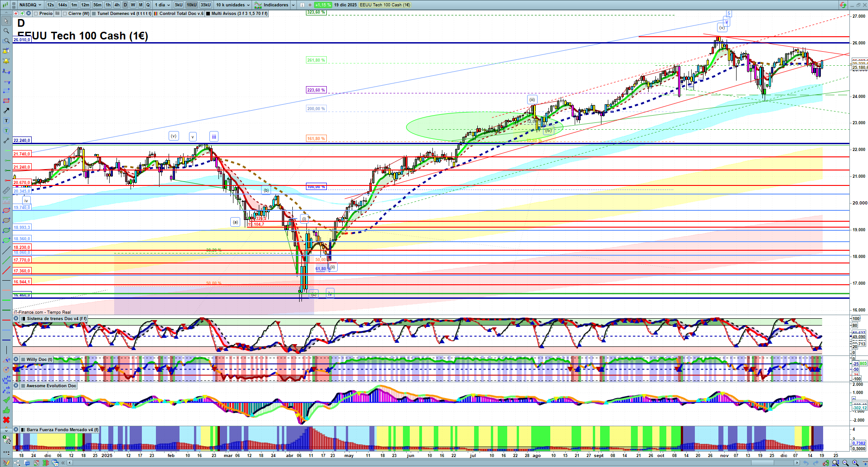Screen dimensions: 868x467
Task: Open the share icon in bottom toolbar
Action: pos(17,463)
